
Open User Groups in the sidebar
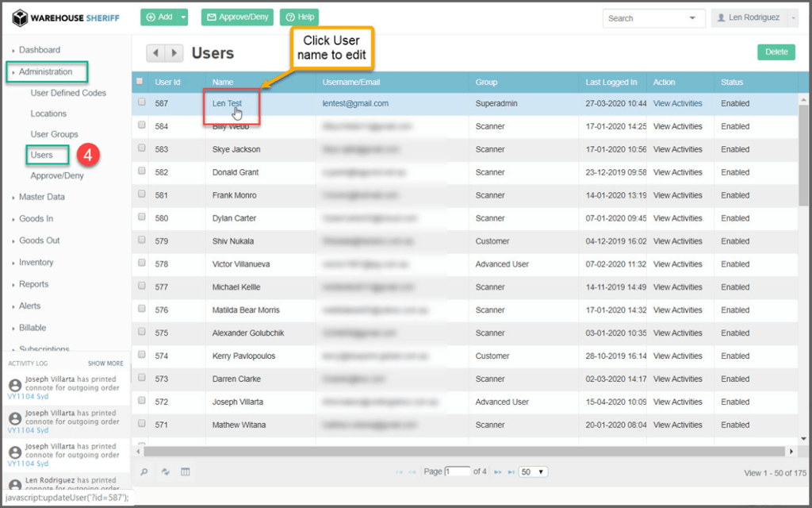click(54, 134)
